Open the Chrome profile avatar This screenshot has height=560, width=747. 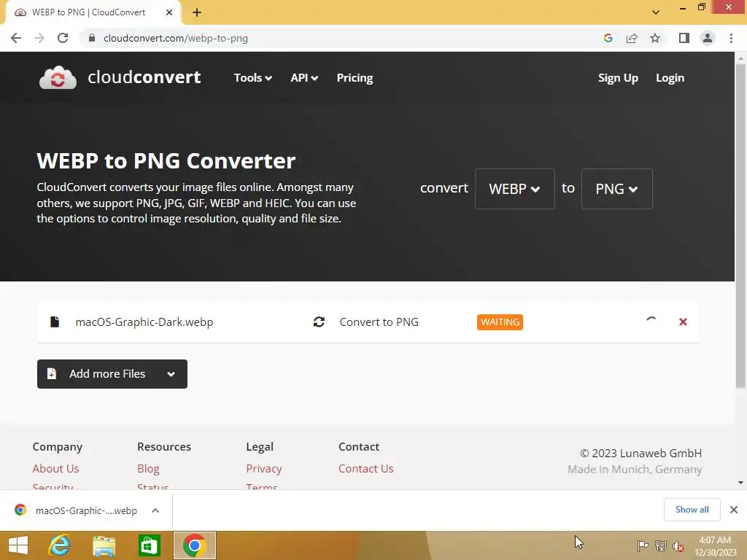click(708, 38)
